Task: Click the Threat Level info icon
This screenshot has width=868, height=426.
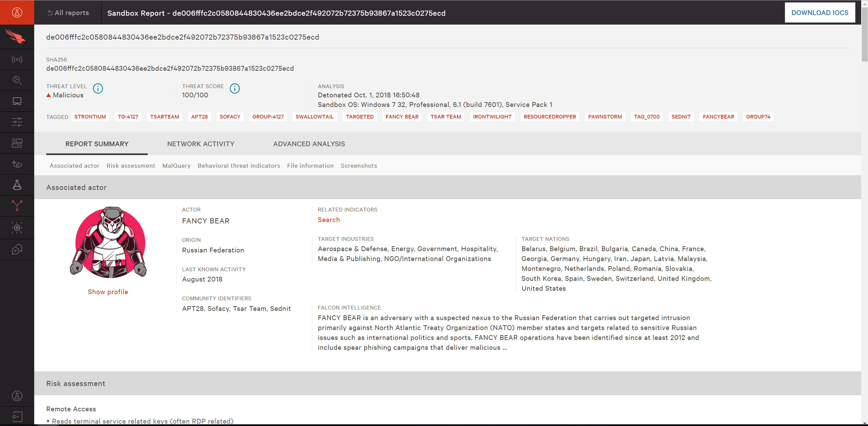Action: pos(98,89)
